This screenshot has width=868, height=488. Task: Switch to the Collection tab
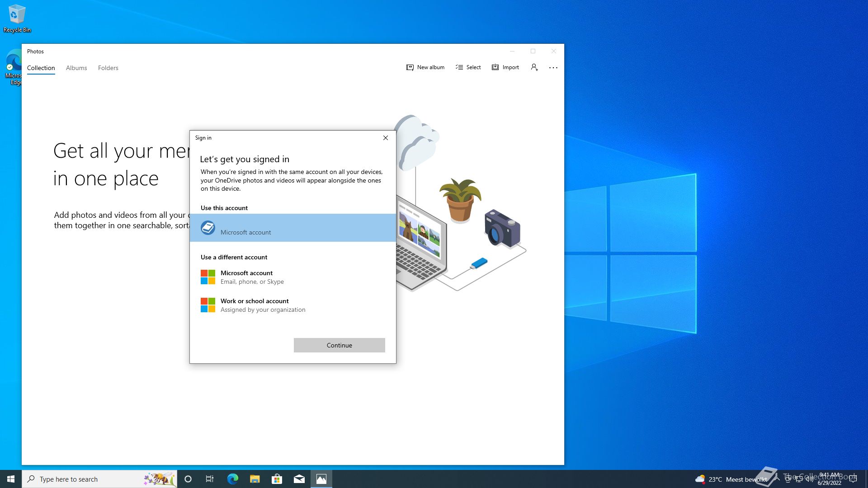coord(41,68)
